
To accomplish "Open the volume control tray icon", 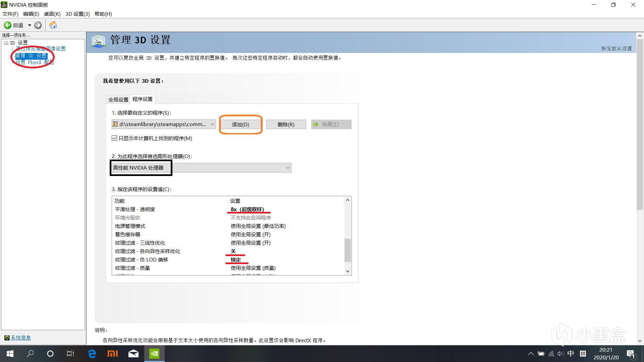I will 560,354.
